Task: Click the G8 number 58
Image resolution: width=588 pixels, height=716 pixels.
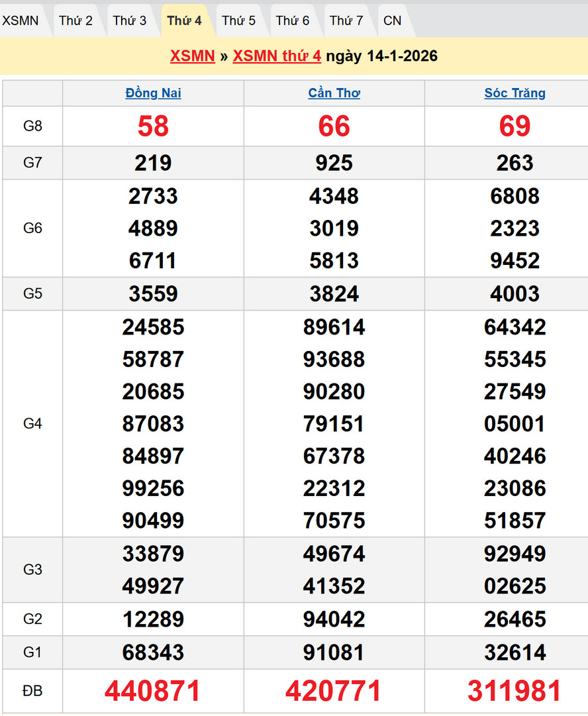Action: [x=153, y=126]
